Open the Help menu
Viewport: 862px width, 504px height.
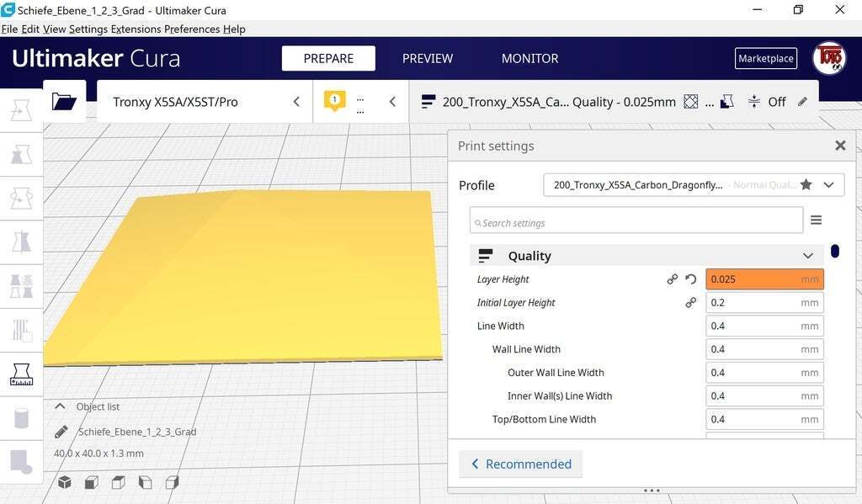[234, 29]
